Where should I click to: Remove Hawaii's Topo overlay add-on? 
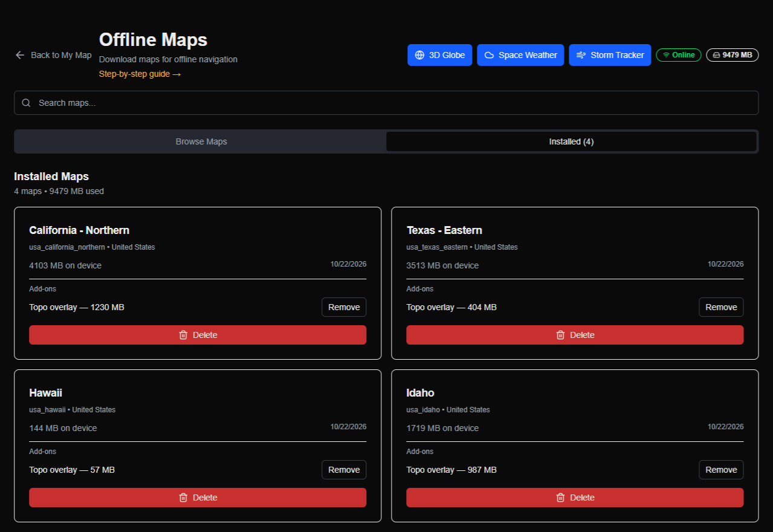tap(344, 470)
